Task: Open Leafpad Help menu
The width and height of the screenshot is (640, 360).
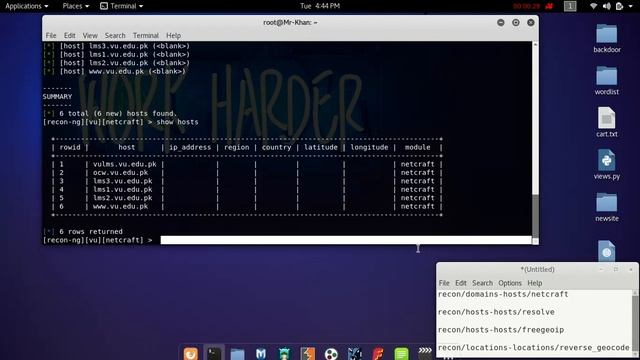Action: (535, 283)
